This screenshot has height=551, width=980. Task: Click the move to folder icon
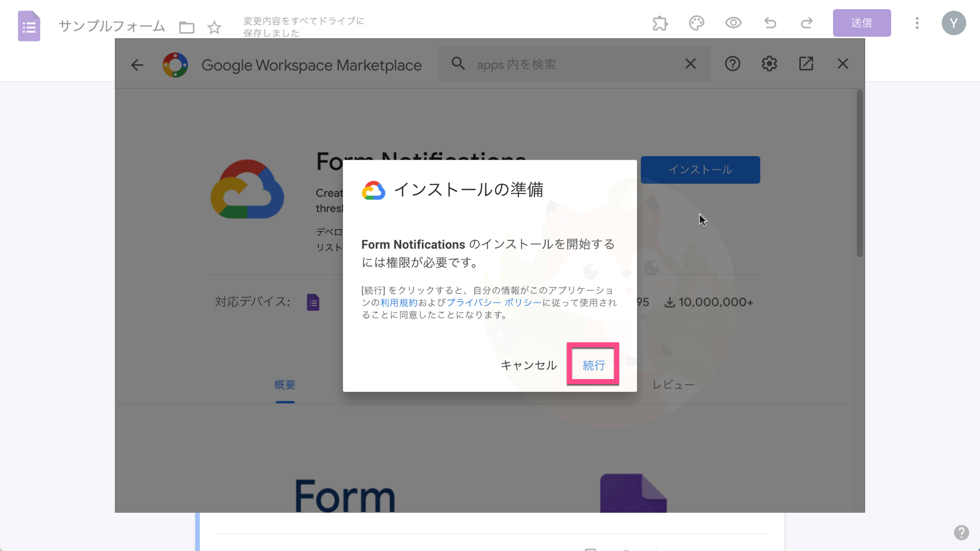(x=187, y=28)
